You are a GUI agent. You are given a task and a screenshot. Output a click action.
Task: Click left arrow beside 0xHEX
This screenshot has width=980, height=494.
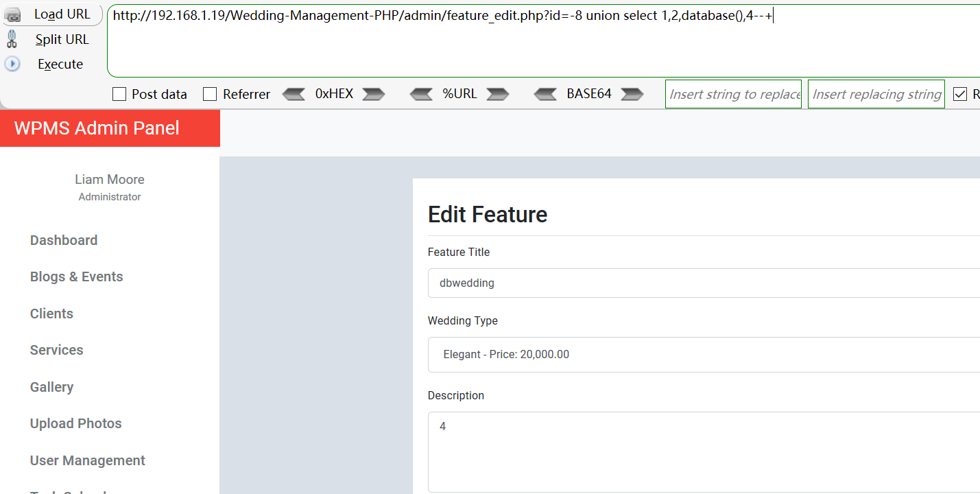coord(294,94)
